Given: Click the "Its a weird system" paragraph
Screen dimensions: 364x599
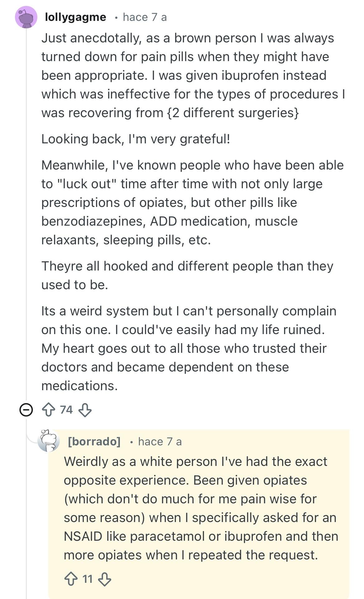Looking at the screenshot, I should [189, 348].
